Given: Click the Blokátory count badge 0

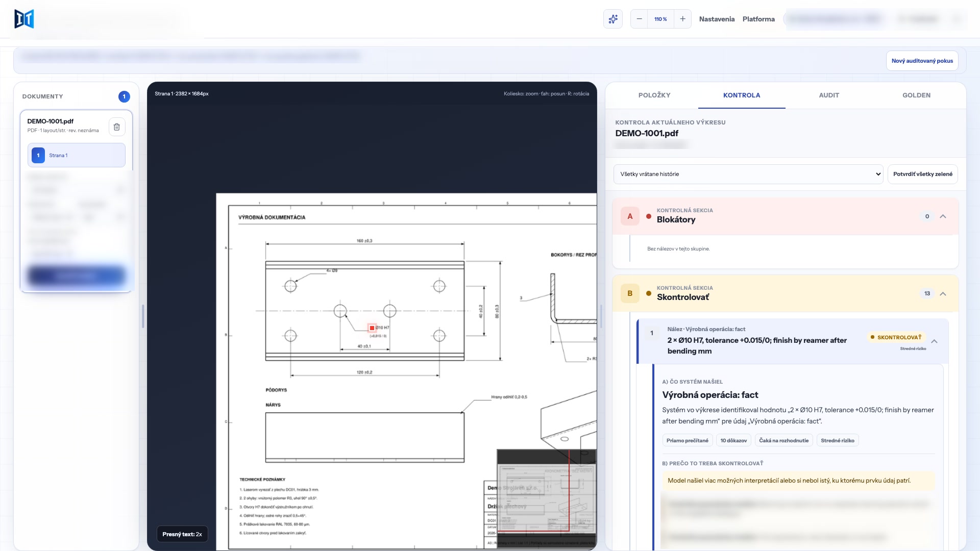Looking at the screenshot, I should click(x=927, y=216).
